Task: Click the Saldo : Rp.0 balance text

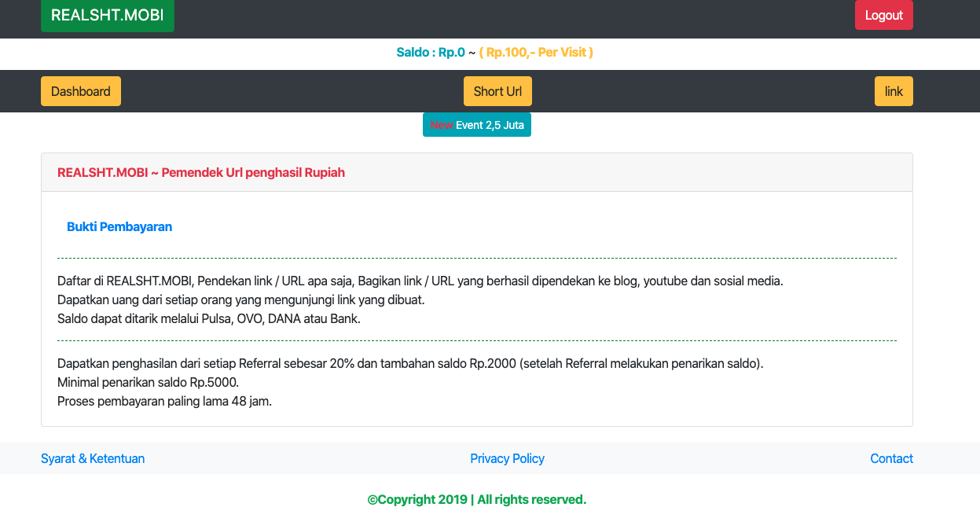Action: pos(431,53)
